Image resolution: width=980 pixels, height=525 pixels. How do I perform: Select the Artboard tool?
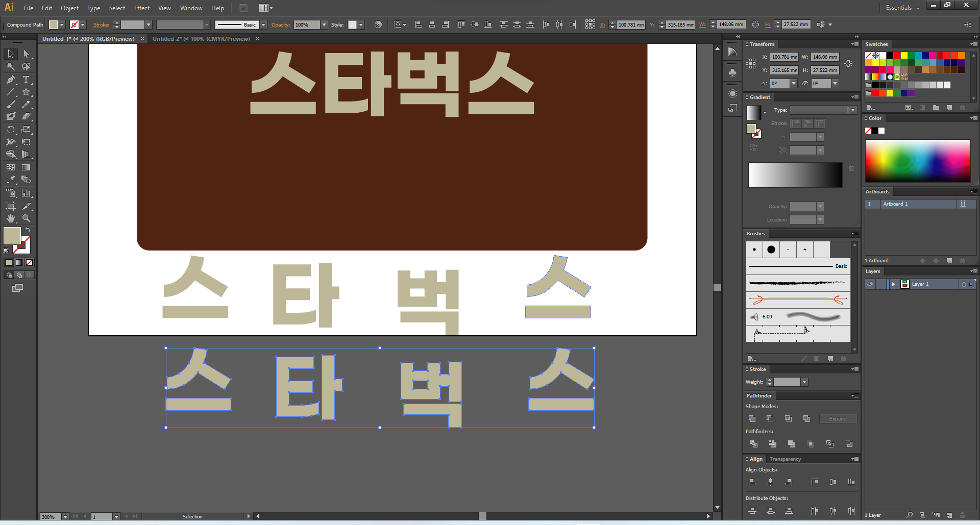pos(11,206)
